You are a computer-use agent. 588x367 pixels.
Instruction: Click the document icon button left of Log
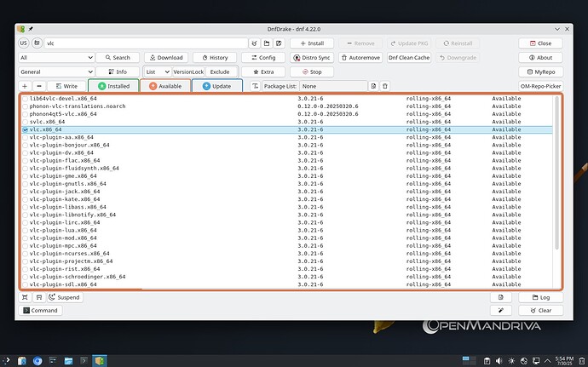[x=501, y=297]
